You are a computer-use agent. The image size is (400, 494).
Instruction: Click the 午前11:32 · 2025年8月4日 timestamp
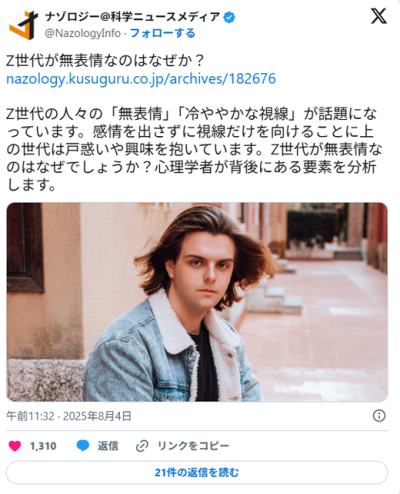click(x=69, y=416)
